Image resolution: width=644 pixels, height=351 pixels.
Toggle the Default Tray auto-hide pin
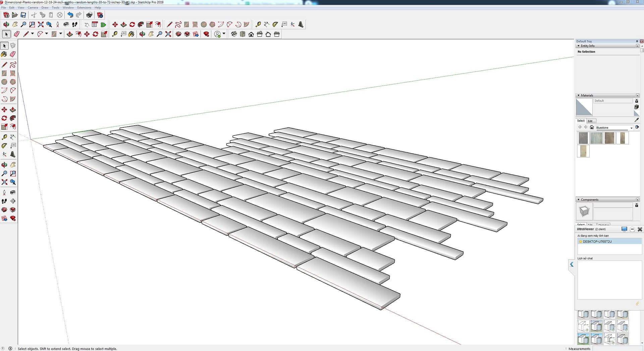637,41
